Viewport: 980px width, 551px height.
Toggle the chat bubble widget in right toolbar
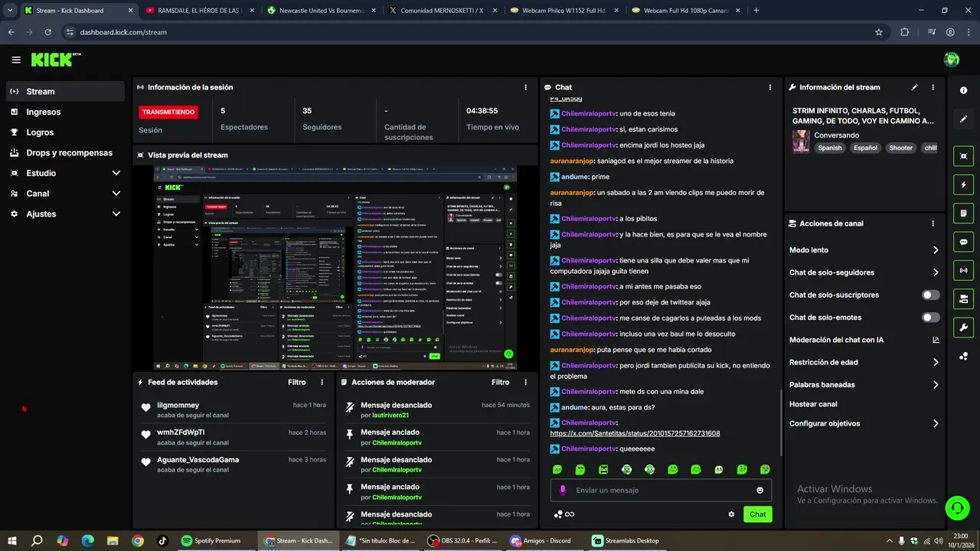[x=963, y=242]
